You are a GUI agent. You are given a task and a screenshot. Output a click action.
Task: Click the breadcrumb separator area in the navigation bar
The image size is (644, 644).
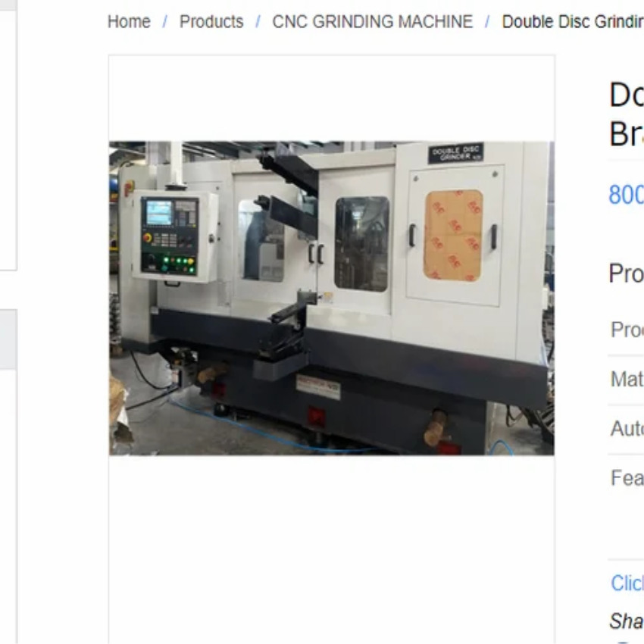click(x=258, y=22)
